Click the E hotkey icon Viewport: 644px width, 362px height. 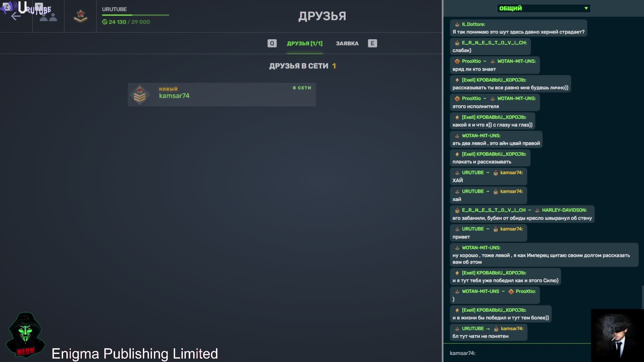[x=372, y=43]
